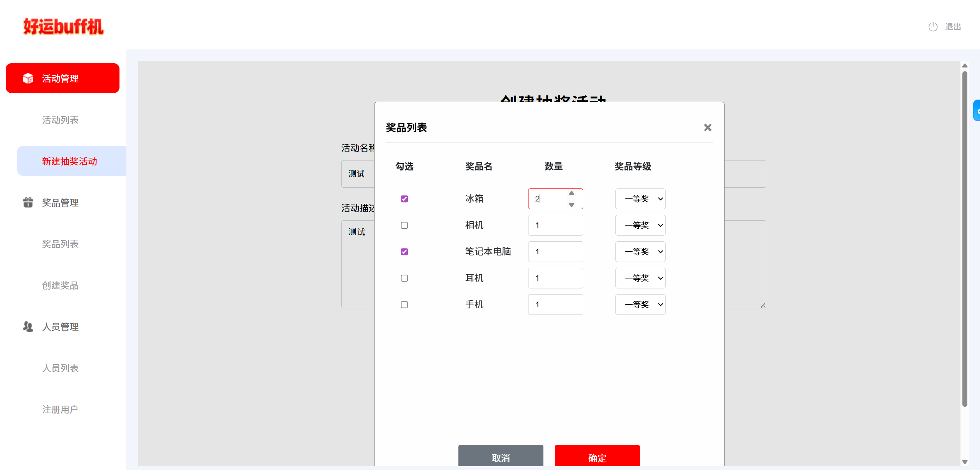Focus the 相机 quantity input field
The width and height of the screenshot is (980, 470).
555,225
